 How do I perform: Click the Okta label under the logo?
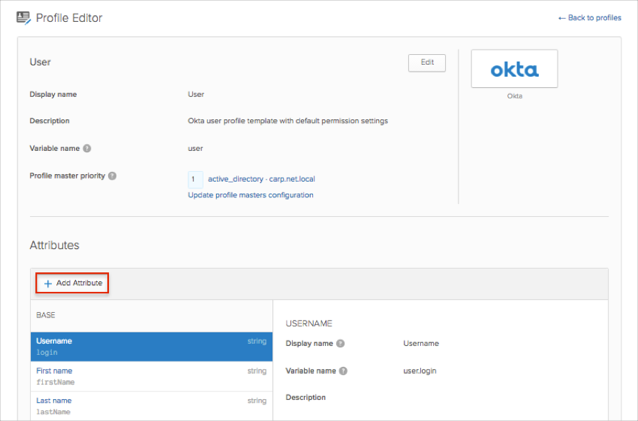[x=514, y=96]
